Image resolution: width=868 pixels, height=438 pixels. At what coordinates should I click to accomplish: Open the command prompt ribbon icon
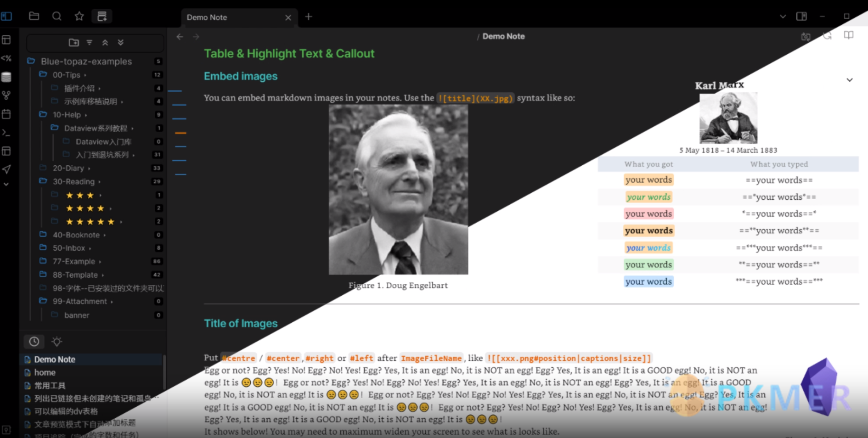point(6,133)
